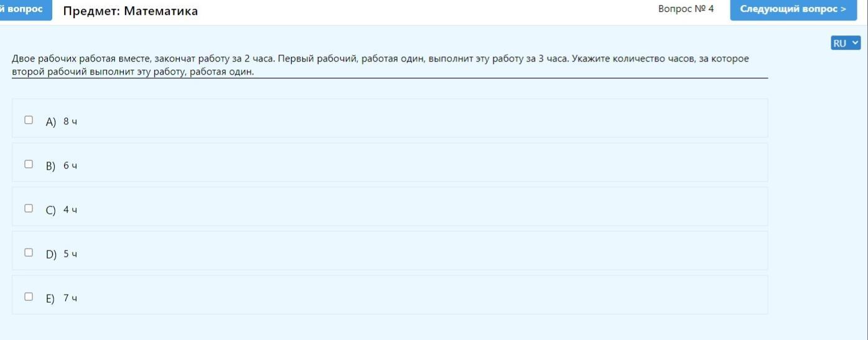Click the '6 ч' answer text
The image size is (868, 340).
coord(70,165)
